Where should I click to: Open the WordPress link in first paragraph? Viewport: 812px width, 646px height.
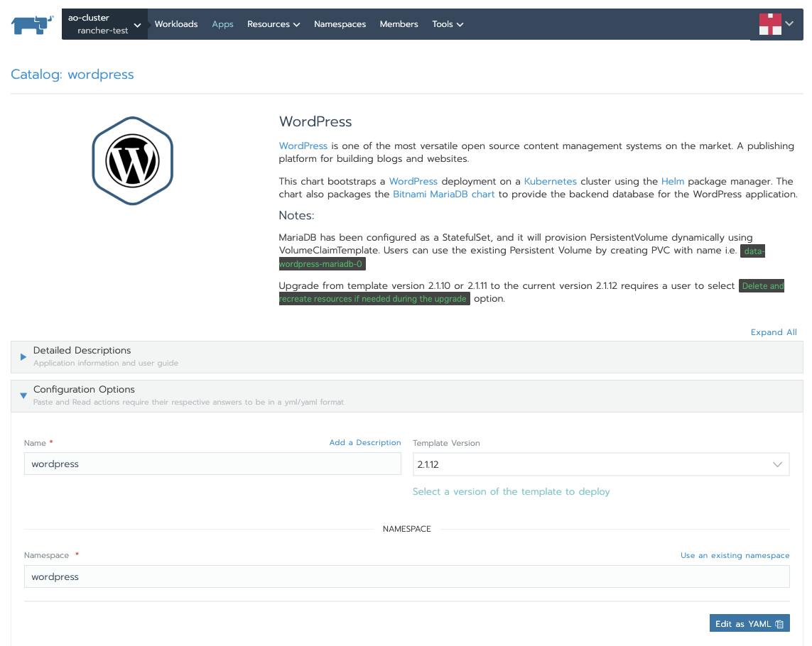coord(303,146)
